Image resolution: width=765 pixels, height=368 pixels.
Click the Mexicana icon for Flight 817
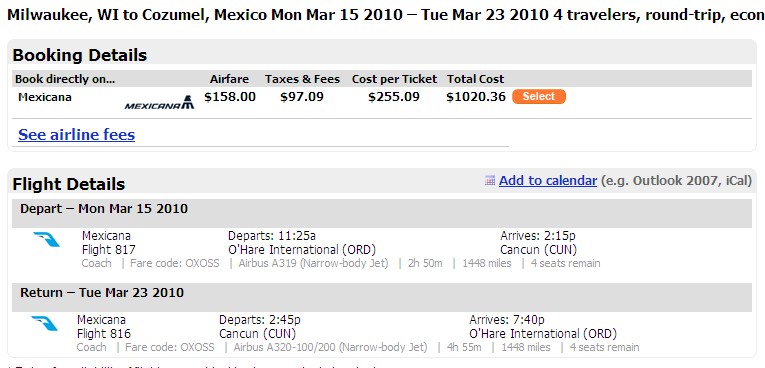pyautogui.click(x=46, y=240)
